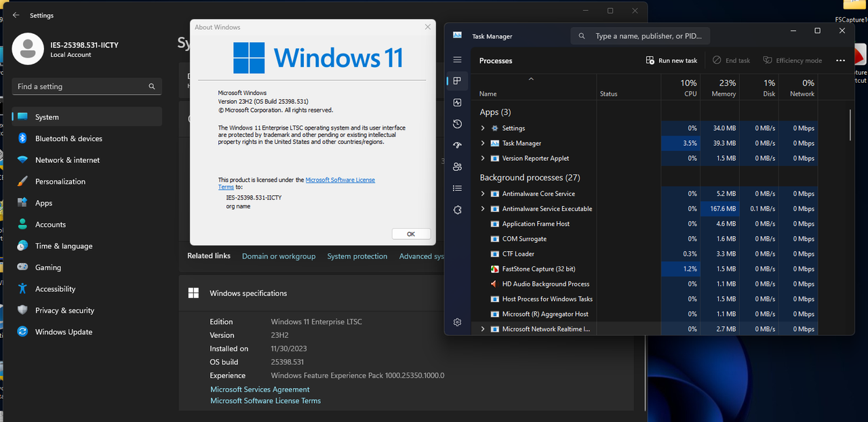This screenshot has width=868, height=422.
Task: Open Services icon in Task Manager sidebar
Action: [x=457, y=210]
